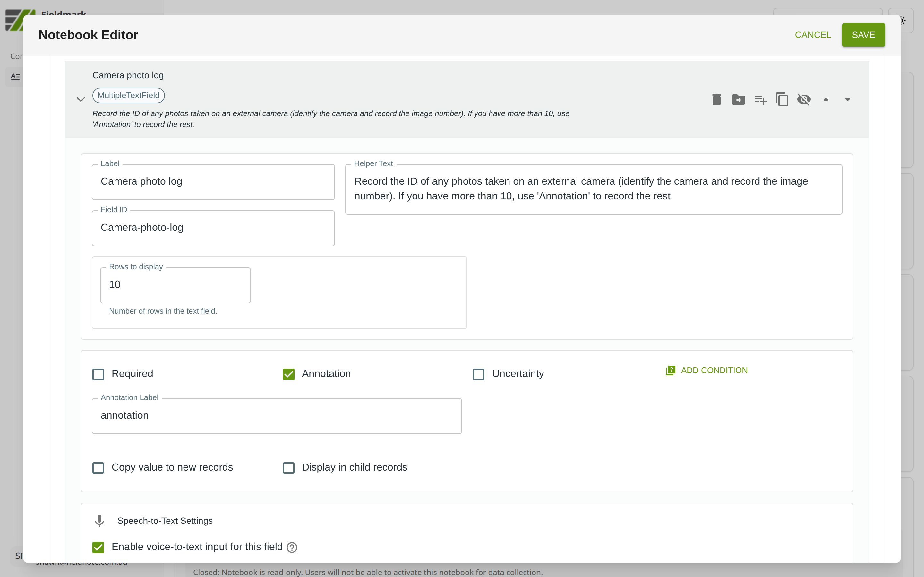This screenshot has height=577, width=924.
Task: Enable Copy value to new records
Action: point(98,467)
